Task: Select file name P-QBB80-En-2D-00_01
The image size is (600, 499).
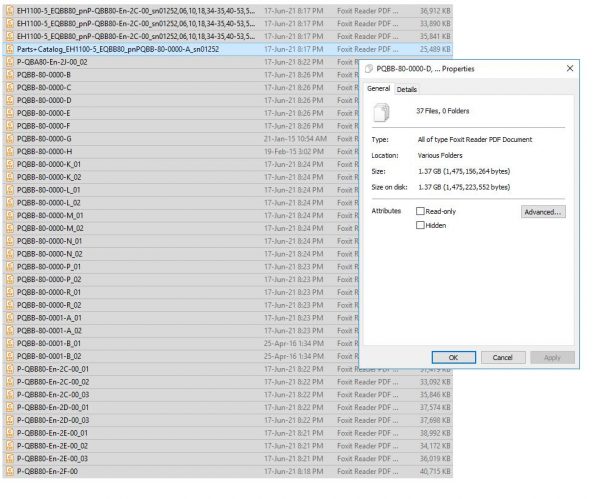Action: click(53, 408)
